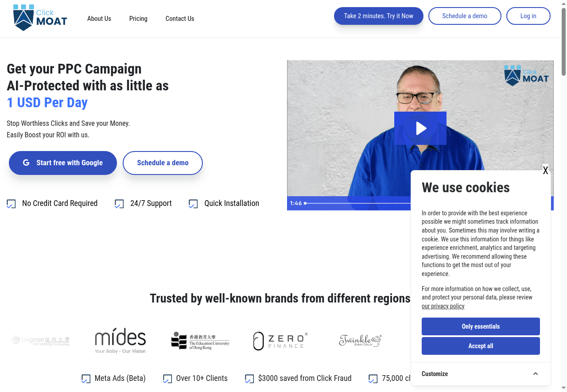This screenshot has height=392, width=567.
Task: Click the Lingnan University logo
Action: [x=40, y=341]
